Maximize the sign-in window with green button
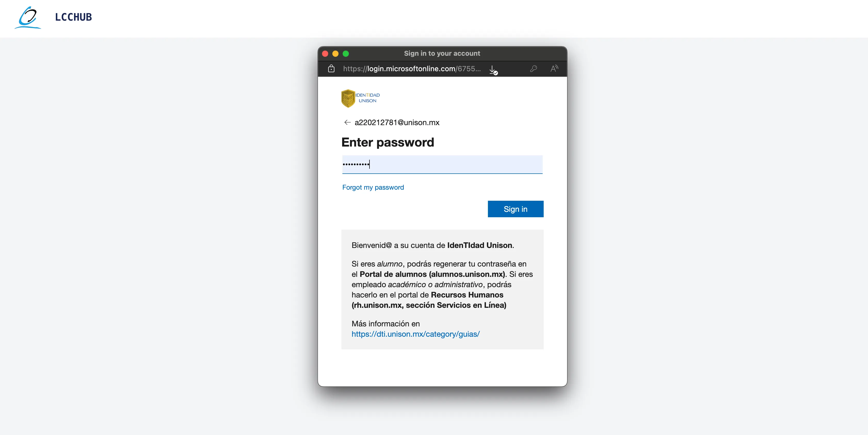The width and height of the screenshot is (868, 435). [346, 54]
